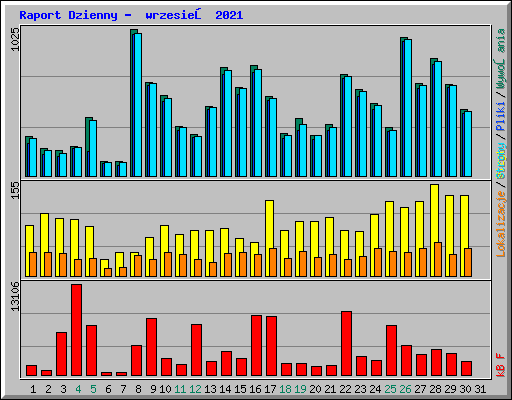Click the orange bar for day 28
512x400 pixels.
tap(438, 259)
